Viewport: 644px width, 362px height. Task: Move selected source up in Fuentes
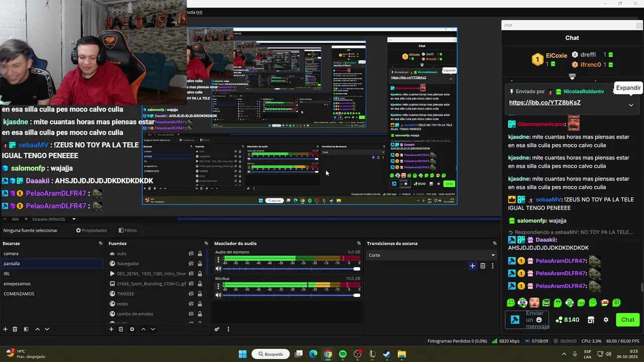pyautogui.click(x=143, y=329)
